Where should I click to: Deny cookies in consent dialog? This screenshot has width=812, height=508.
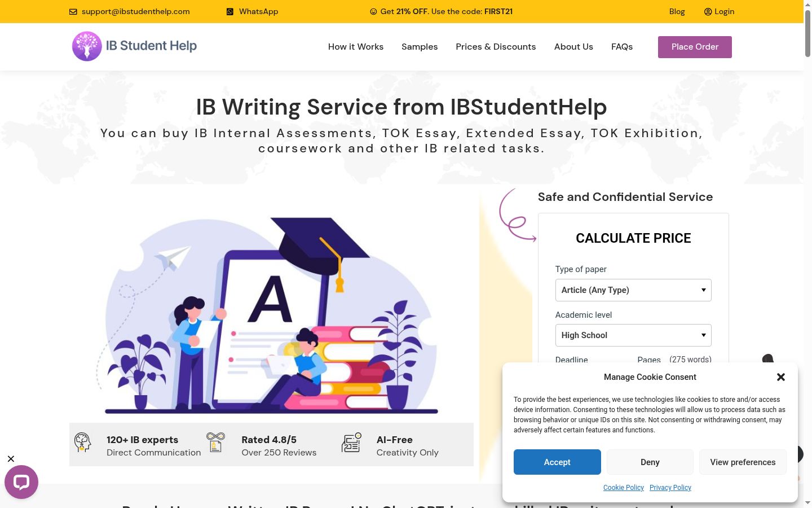pyautogui.click(x=650, y=462)
